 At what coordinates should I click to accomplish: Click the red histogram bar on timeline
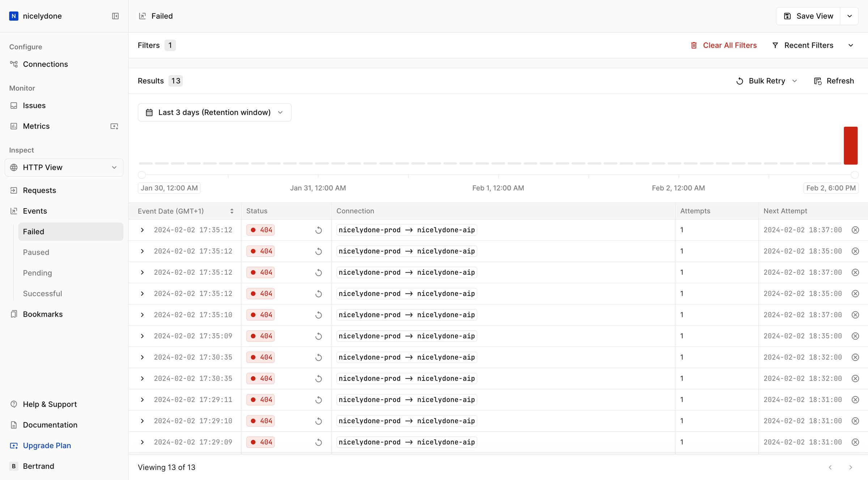tap(851, 146)
